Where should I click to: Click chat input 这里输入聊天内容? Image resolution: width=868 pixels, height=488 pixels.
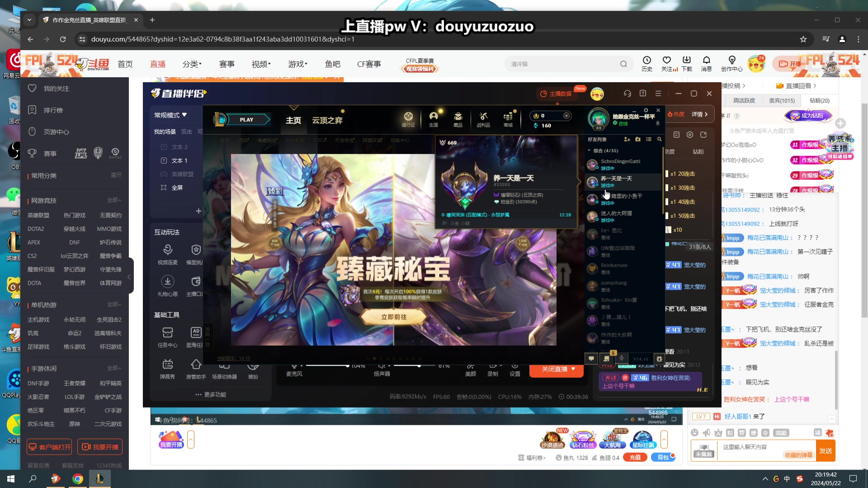click(x=766, y=450)
